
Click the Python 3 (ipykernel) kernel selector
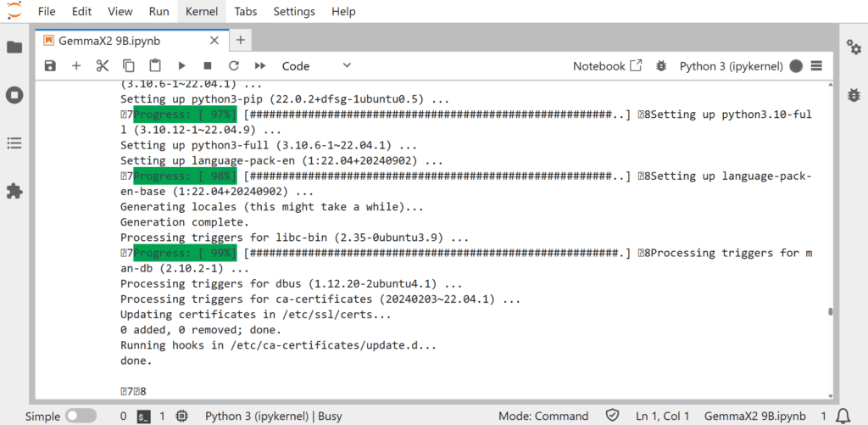coord(732,66)
